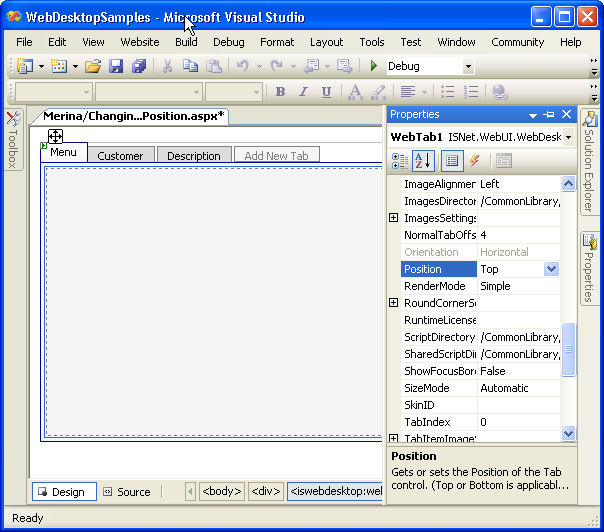Click the Save All icon
Viewport: 604px width, 532px height.
(x=139, y=67)
